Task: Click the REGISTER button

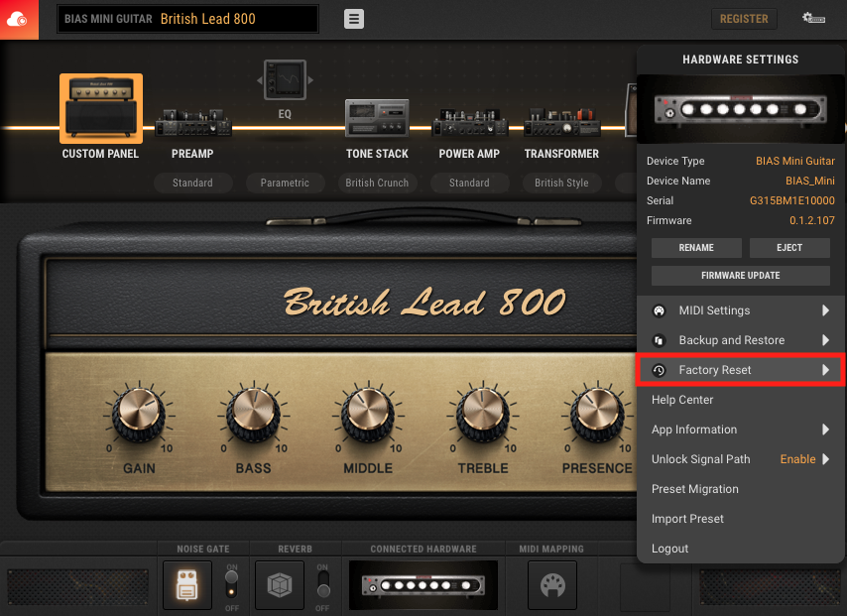Action: click(744, 19)
